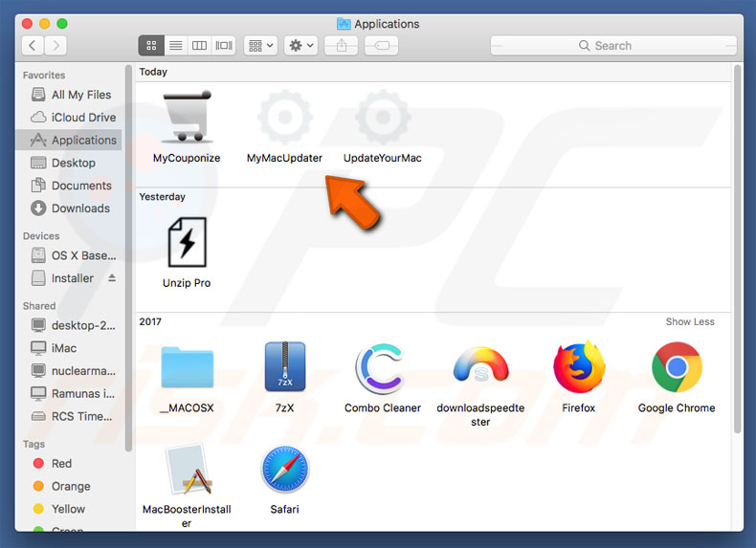
Task: Open the arrange items dropdown
Action: click(x=260, y=45)
